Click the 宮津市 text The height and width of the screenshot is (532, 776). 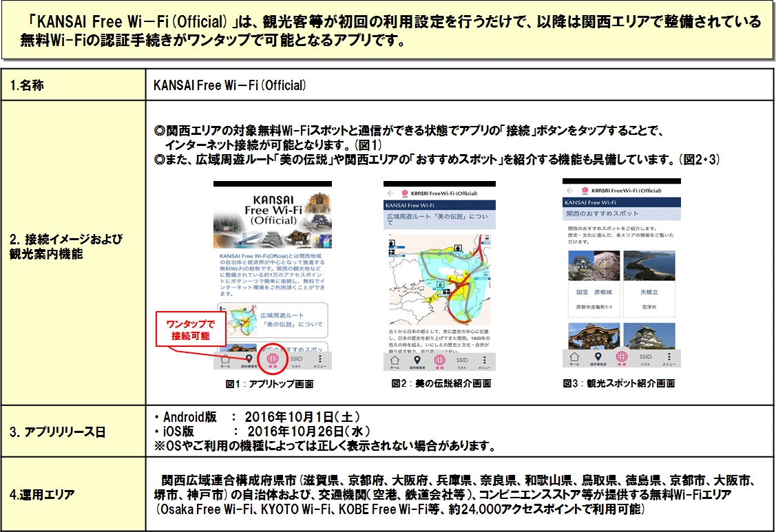(649, 308)
